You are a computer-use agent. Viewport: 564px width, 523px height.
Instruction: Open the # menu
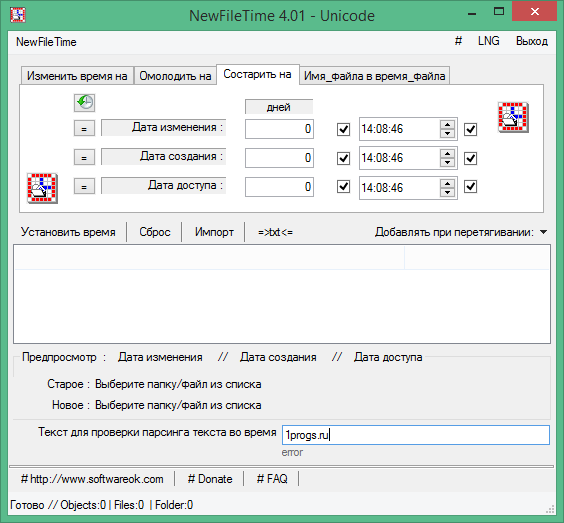click(458, 41)
